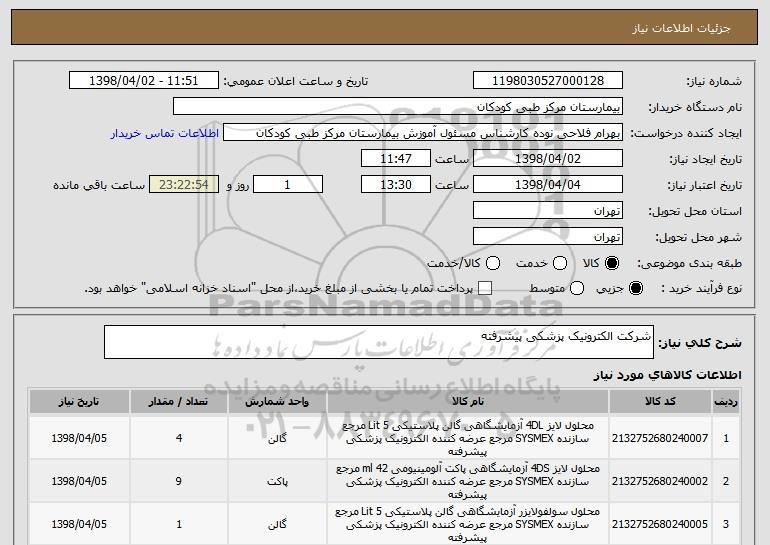Screen dimensions: 770x545
Task: Click the public announcement date field
Action: (144, 80)
